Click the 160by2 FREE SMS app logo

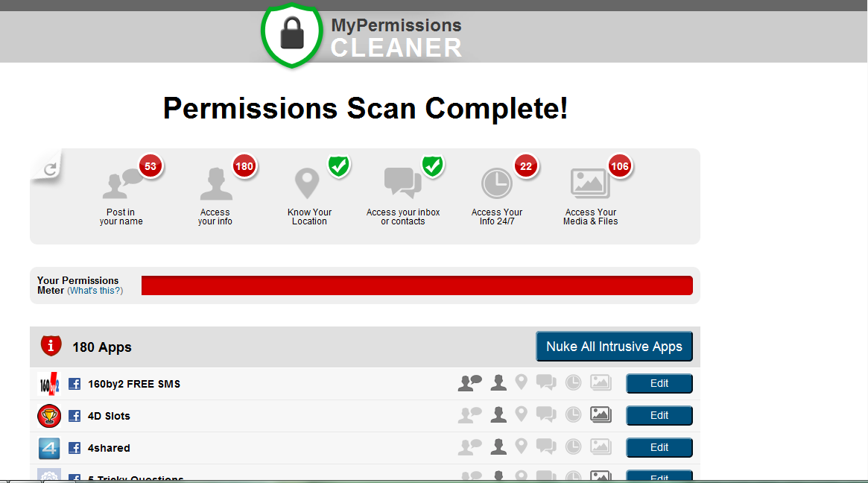coord(48,384)
